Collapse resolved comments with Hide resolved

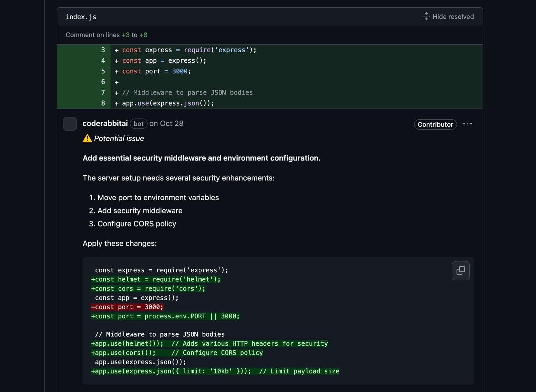[453, 16]
